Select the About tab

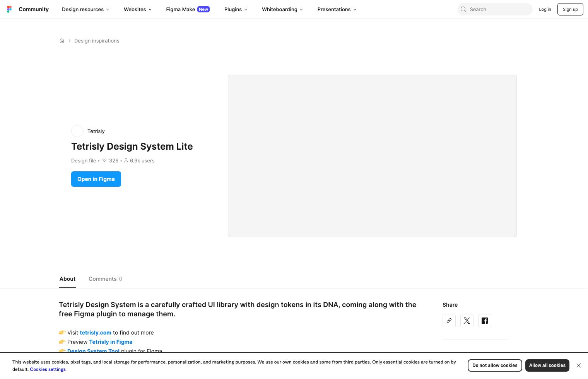pos(67,279)
